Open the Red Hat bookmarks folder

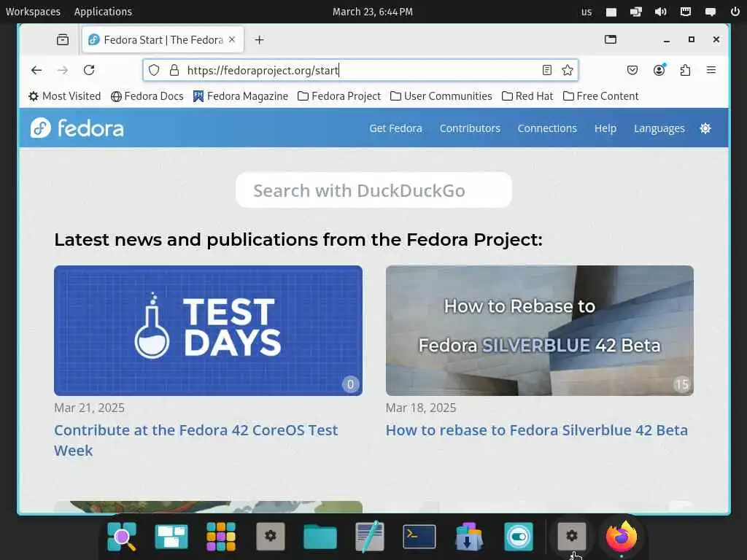point(527,96)
